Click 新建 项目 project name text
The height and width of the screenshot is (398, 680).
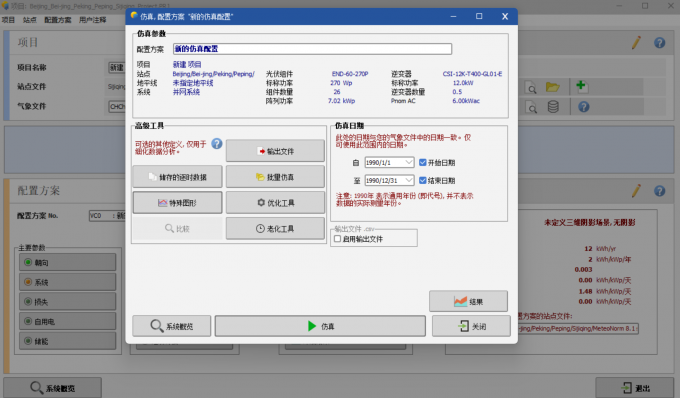(187, 65)
